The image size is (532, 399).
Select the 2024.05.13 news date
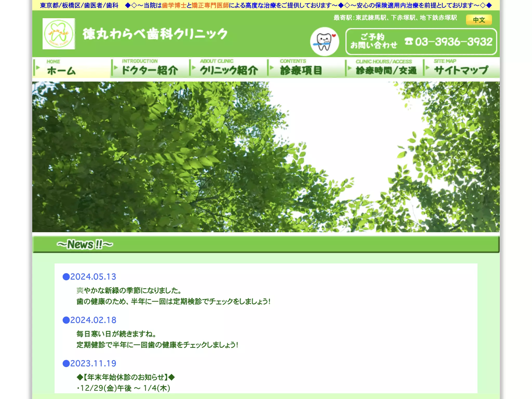pos(89,277)
